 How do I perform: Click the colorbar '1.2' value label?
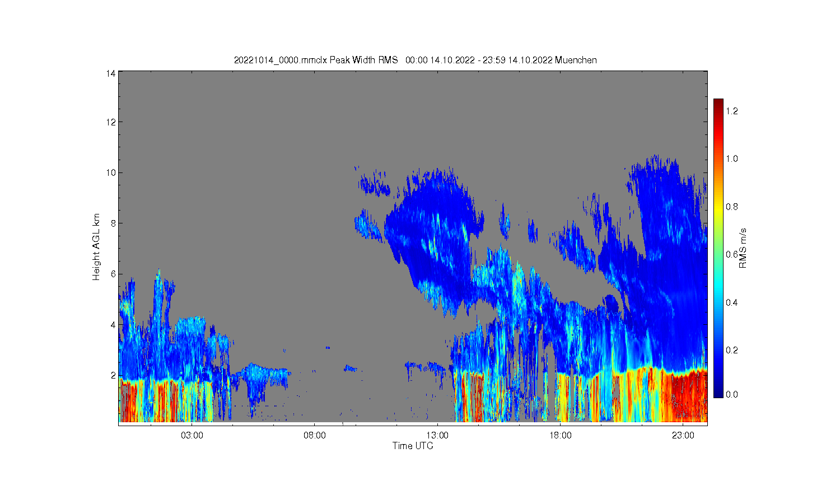point(732,111)
